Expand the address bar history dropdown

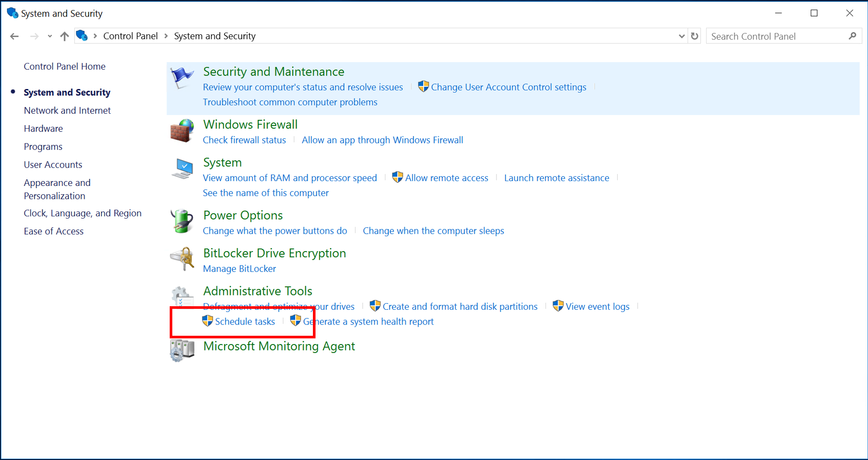[x=681, y=36]
